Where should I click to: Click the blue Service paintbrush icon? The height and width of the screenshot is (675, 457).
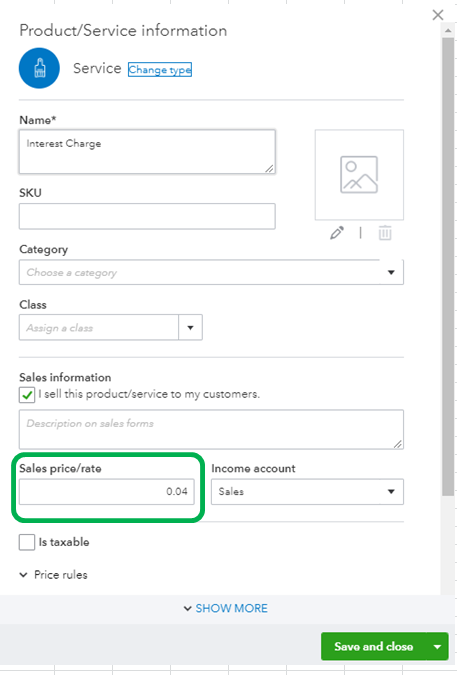pyautogui.click(x=39, y=68)
